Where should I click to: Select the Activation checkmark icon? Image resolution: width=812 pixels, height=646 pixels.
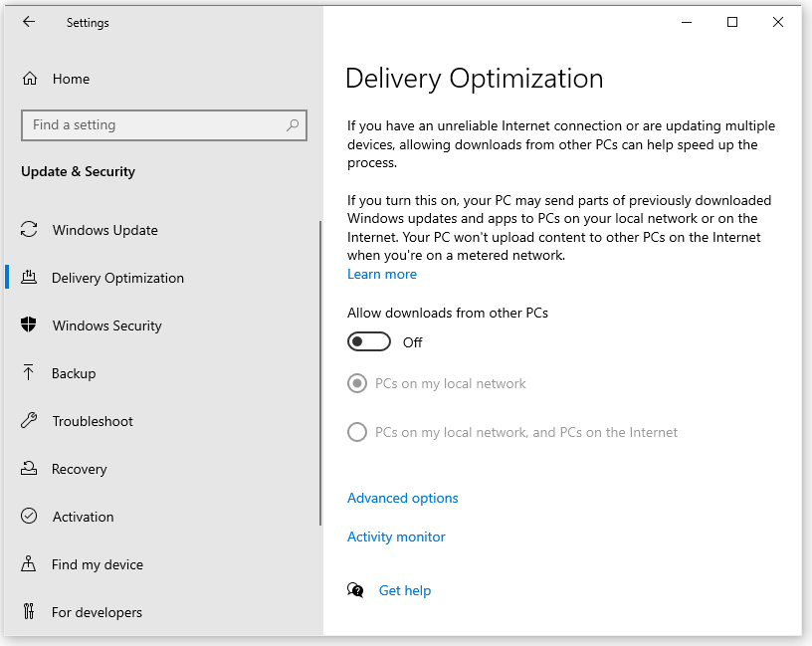(x=29, y=516)
